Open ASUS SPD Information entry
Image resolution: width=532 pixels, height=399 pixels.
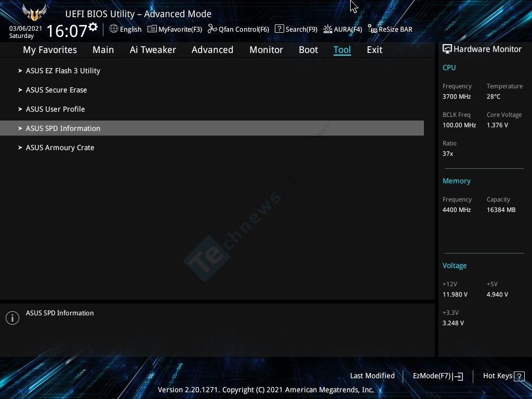pyautogui.click(x=212, y=128)
